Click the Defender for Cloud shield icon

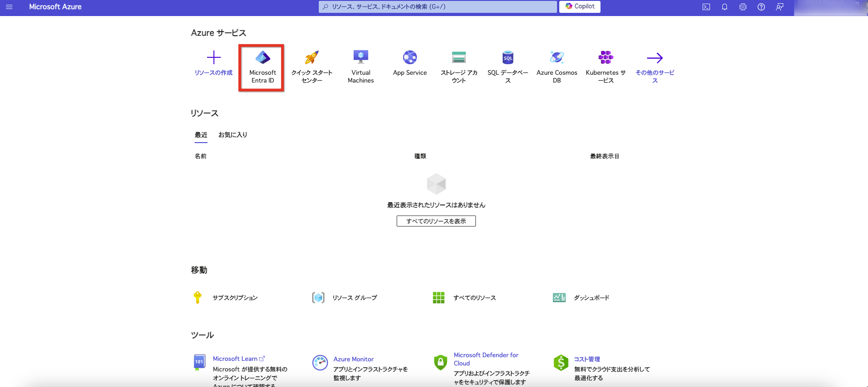tap(441, 362)
